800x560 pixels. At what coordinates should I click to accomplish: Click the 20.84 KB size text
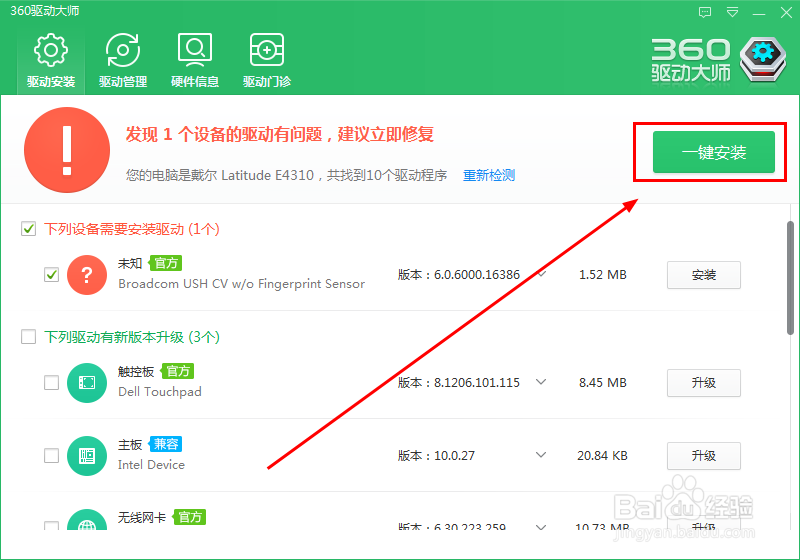click(602, 455)
